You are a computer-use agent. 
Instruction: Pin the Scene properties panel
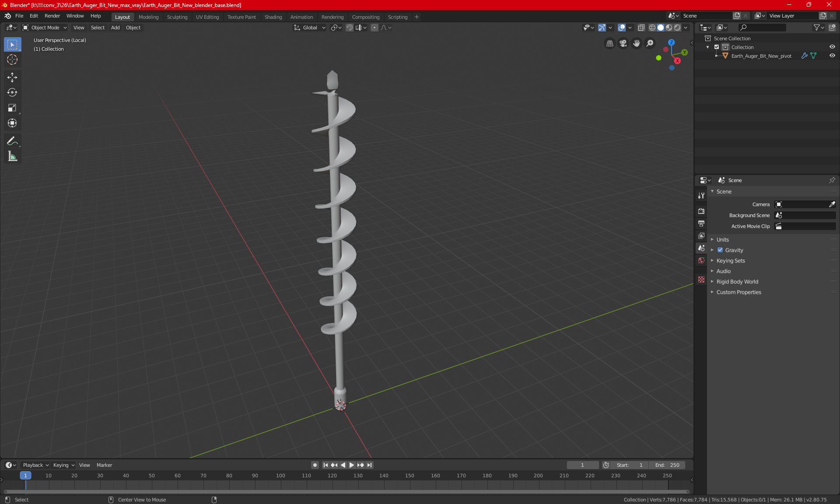pos(832,180)
